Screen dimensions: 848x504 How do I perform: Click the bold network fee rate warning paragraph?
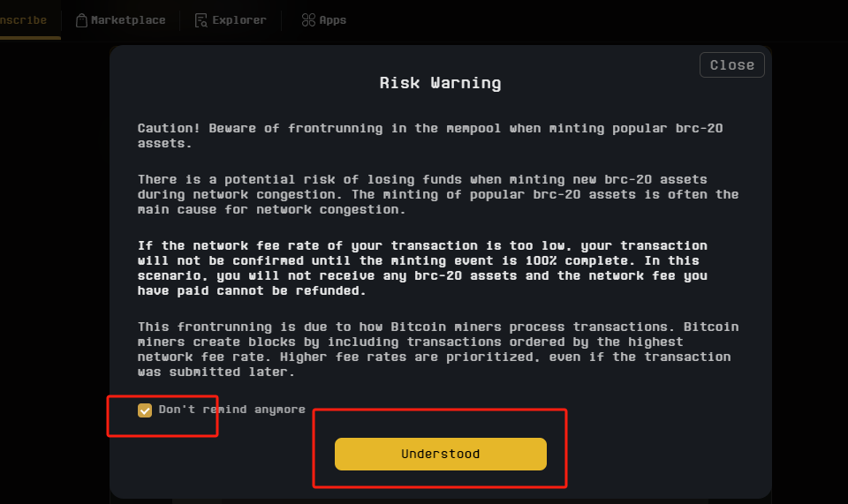pos(422,267)
